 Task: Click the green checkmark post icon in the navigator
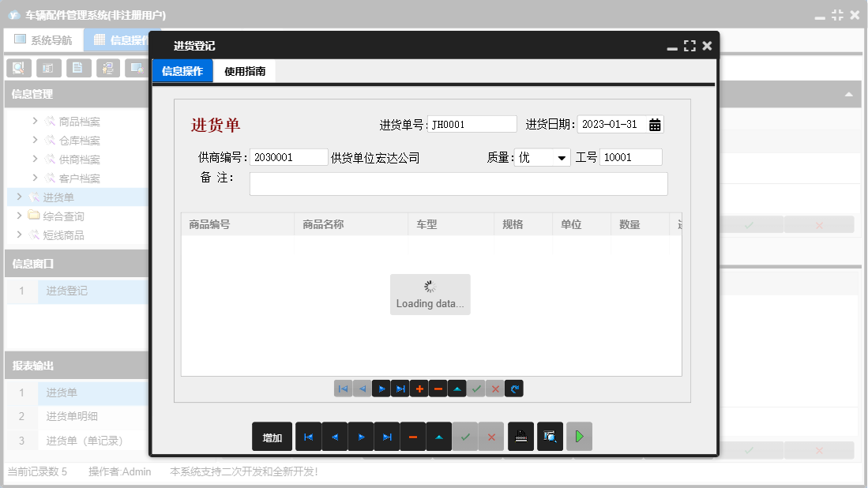coord(475,389)
